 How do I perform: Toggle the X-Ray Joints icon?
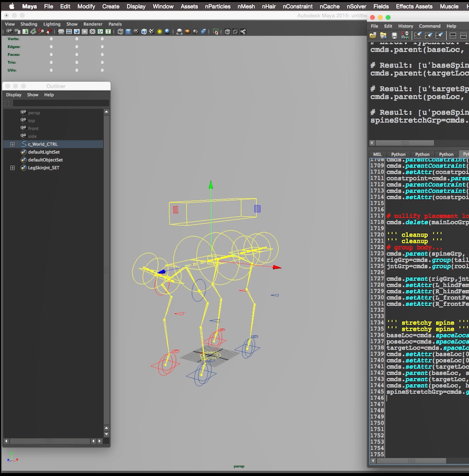point(235,31)
